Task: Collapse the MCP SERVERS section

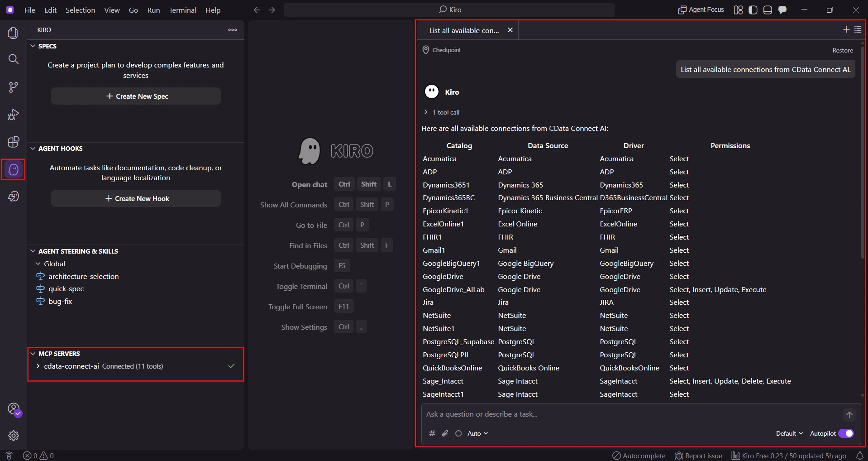Action: [x=33, y=354]
